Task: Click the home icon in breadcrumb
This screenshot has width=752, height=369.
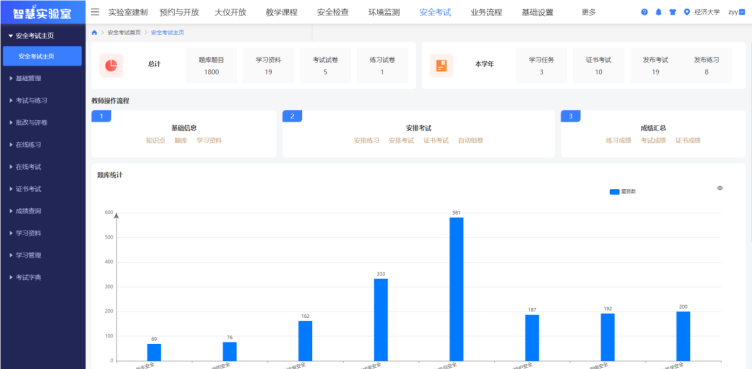Action: [94, 33]
